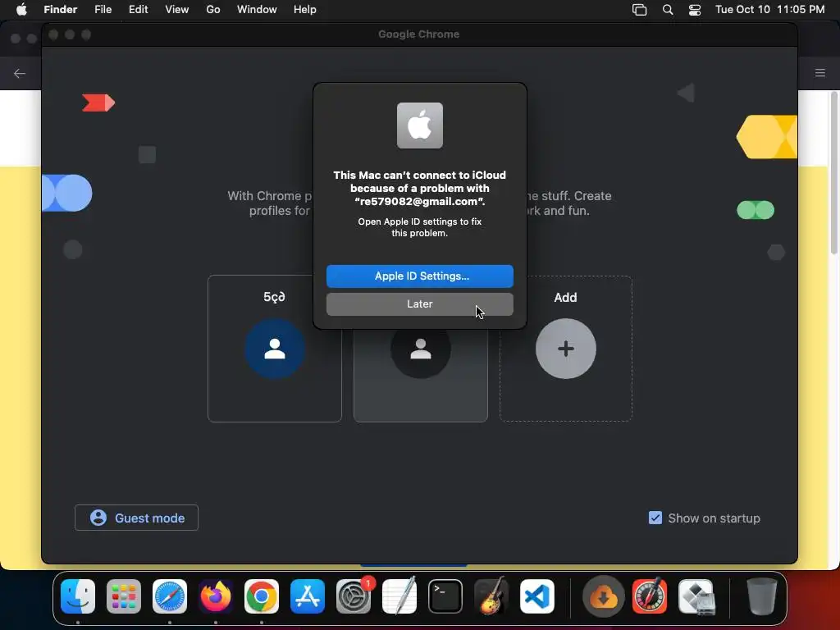This screenshot has width=840, height=630.
Task: Open Launchpad in the Dock
Action: [x=124, y=596]
